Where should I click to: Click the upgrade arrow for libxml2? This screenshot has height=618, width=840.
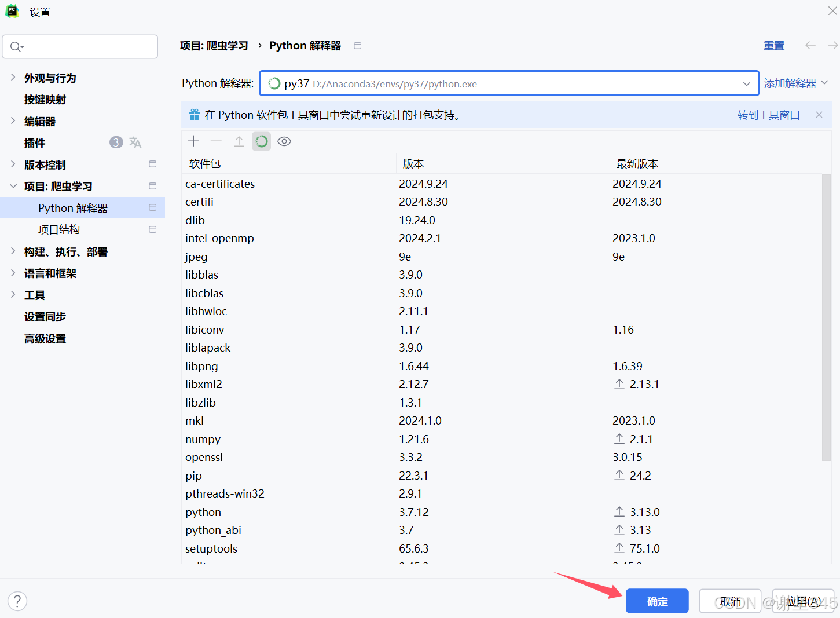619,384
